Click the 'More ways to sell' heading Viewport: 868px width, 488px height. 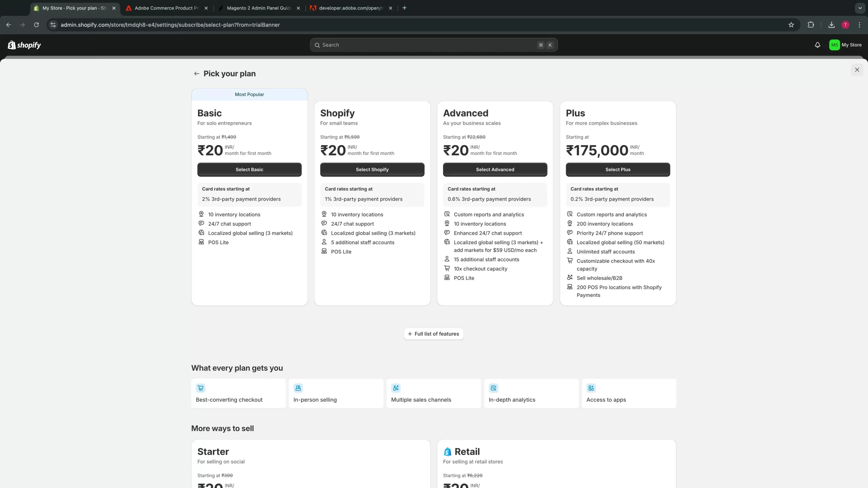click(x=222, y=428)
